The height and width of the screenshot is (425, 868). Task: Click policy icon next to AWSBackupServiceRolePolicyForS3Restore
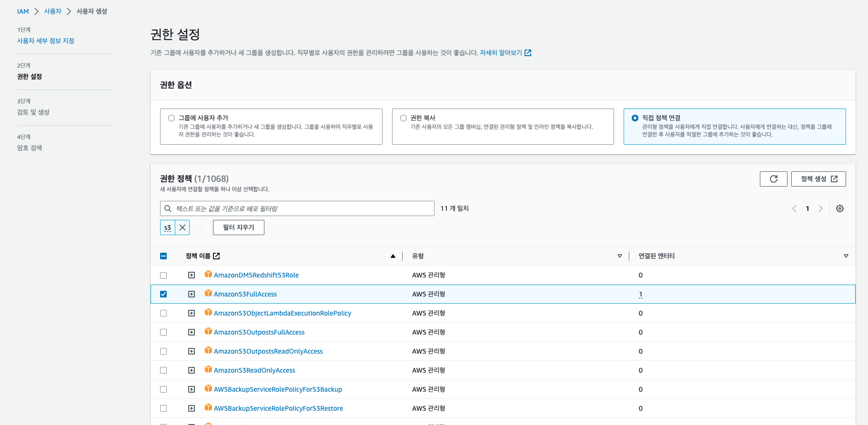tap(208, 407)
